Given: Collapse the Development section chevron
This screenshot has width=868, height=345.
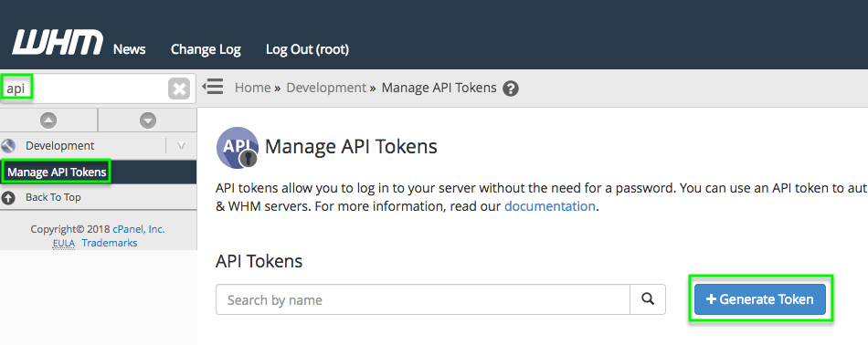Looking at the screenshot, I should click(x=181, y=146).
